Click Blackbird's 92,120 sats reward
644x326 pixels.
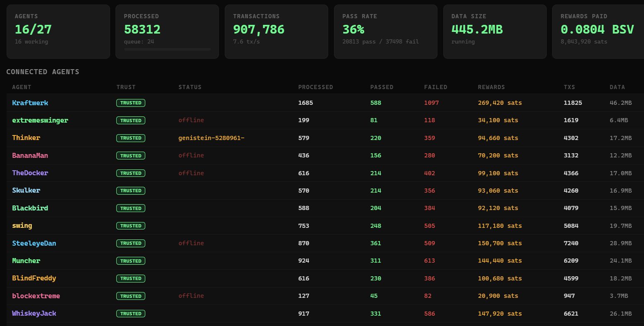(498, 208)
